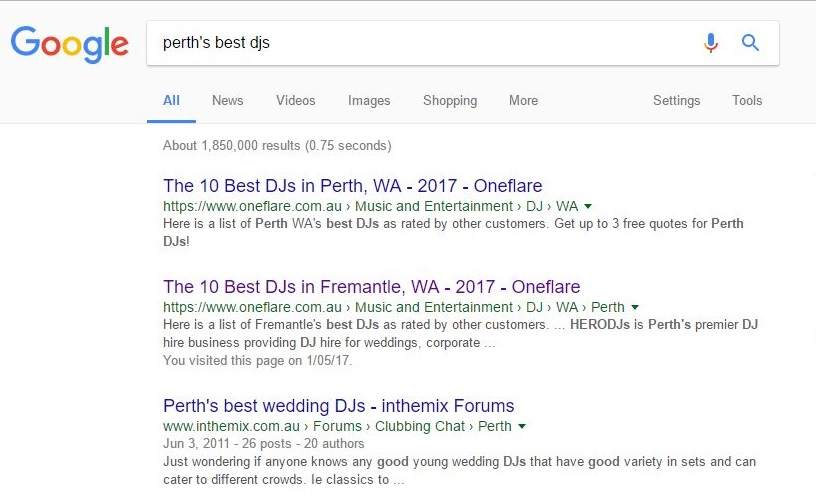Viewport: 816px width, 499px height.
Task: Click the magnifying glass search button
Action: tap(750, 42)
